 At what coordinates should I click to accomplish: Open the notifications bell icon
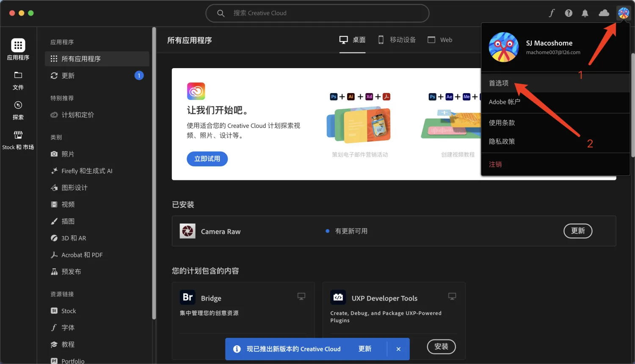pyautogui.click(x=585, y=13)
